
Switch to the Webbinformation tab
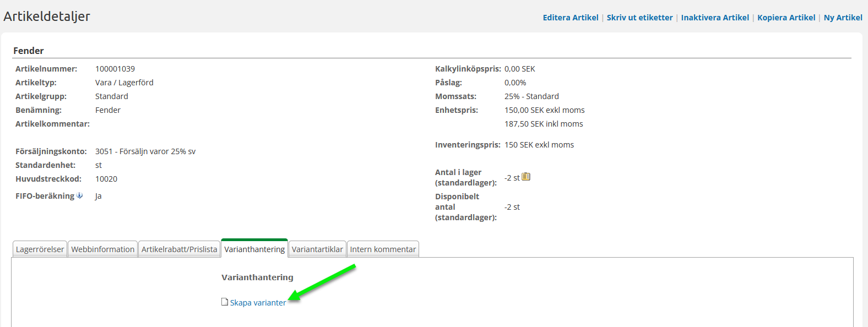pyautogui.click(x=102, y=249)
